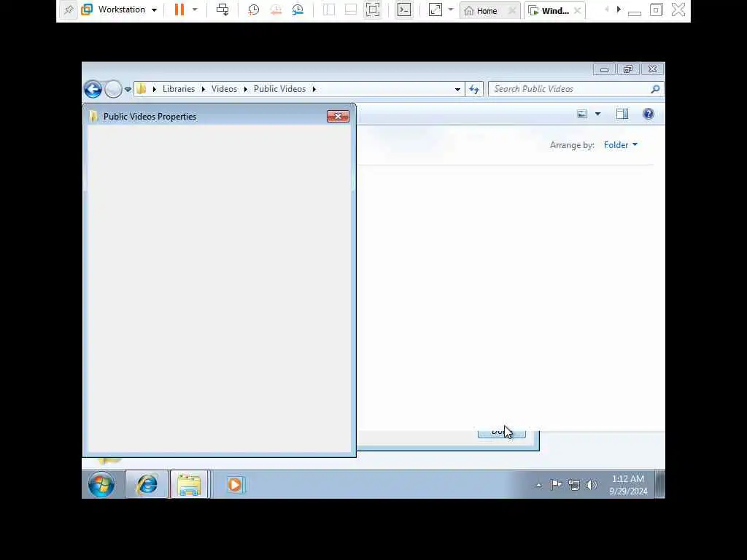Open Explorer recent pages dropdown
This screenshot has height=560, width=747.
click(128, 89)
